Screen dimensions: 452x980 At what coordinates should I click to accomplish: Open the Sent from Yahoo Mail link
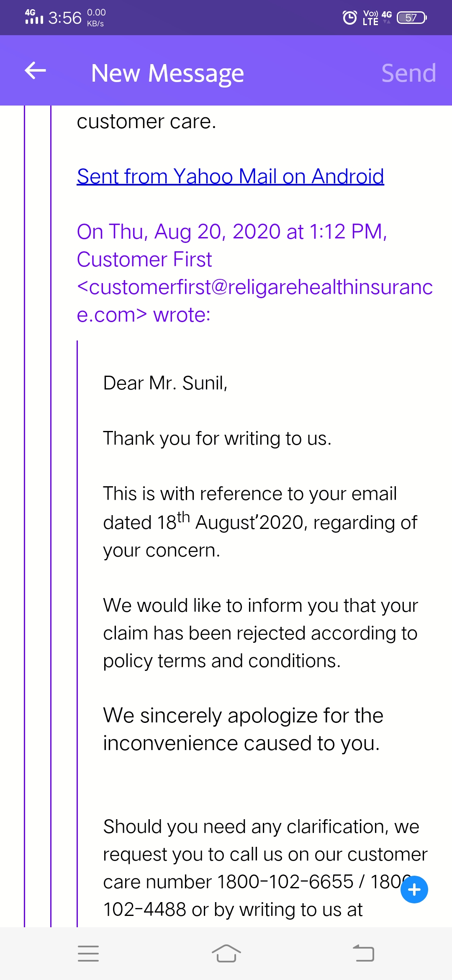click(230, 176)
